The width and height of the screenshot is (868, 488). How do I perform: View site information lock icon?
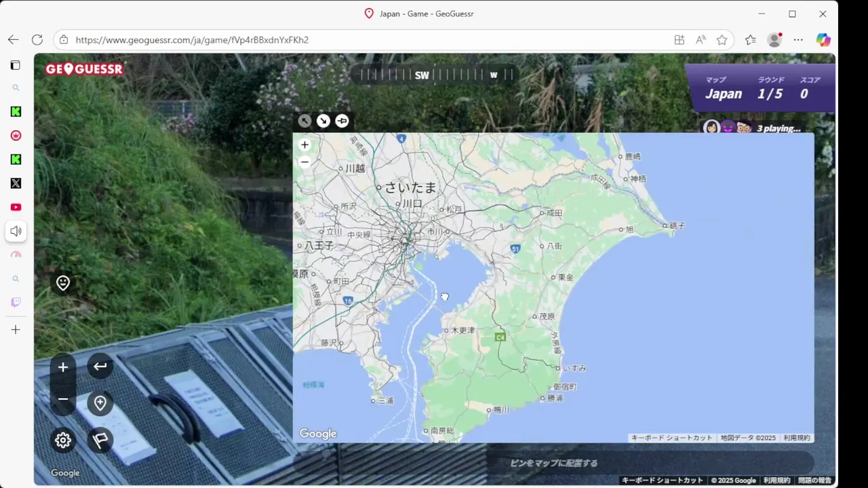coord(63,40)
